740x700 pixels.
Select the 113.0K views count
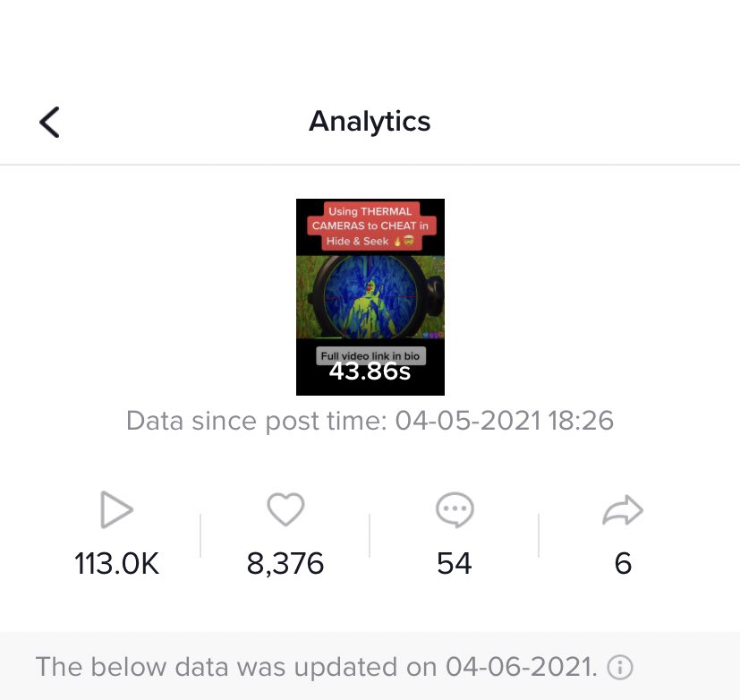click(116, 563)
